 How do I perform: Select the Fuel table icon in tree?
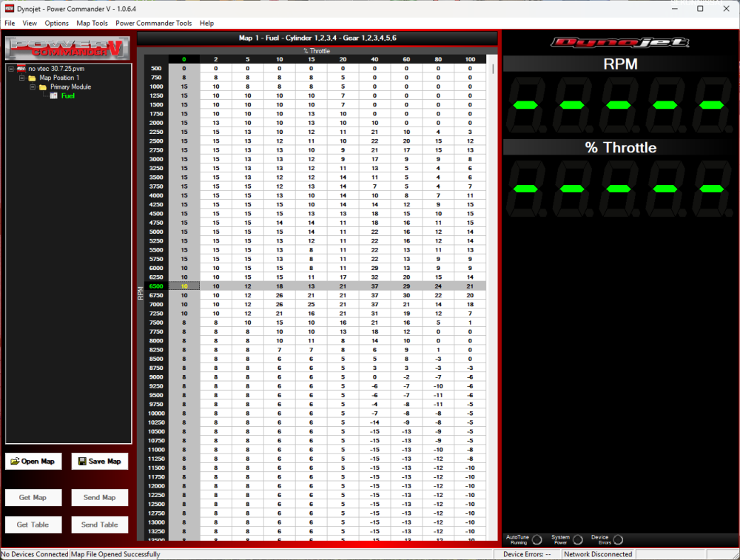pos(54,96)
